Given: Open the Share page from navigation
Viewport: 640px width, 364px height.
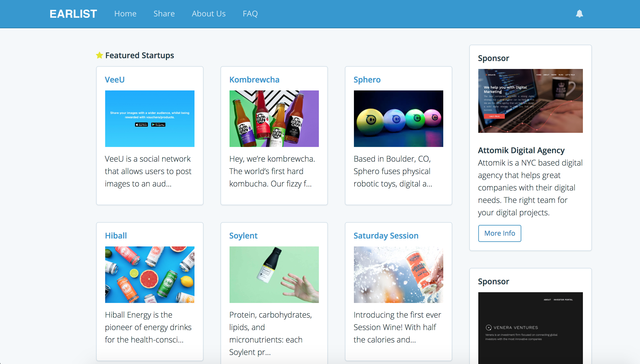Looking at the screenshot, I should click(164, 13).
